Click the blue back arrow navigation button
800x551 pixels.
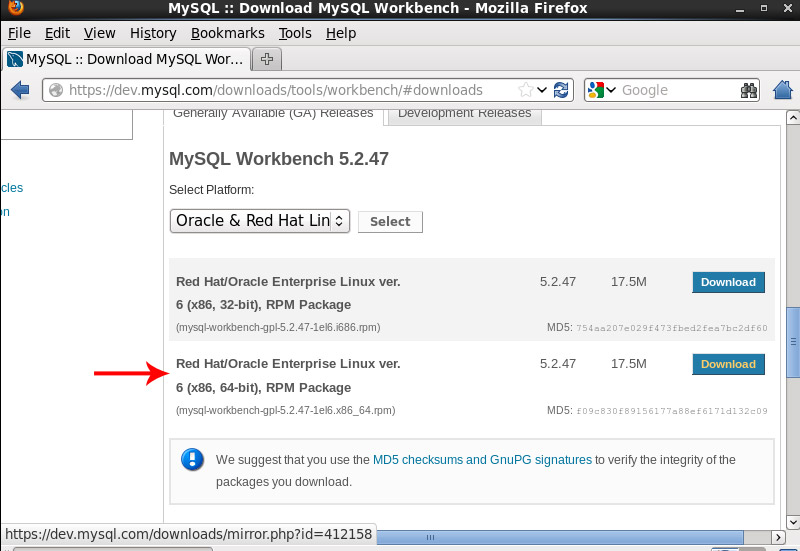click(x=20, y=90)
